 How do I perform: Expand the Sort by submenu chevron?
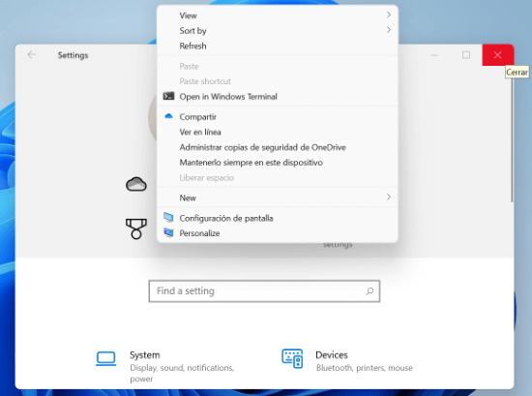tap(389, 30)
